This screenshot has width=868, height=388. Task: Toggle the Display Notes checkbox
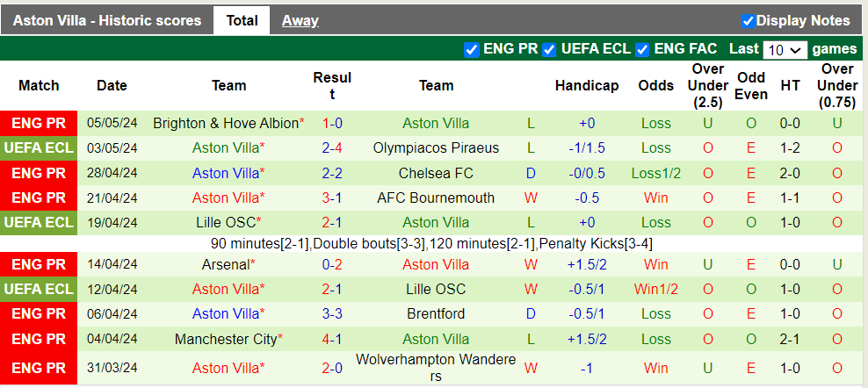748,21
